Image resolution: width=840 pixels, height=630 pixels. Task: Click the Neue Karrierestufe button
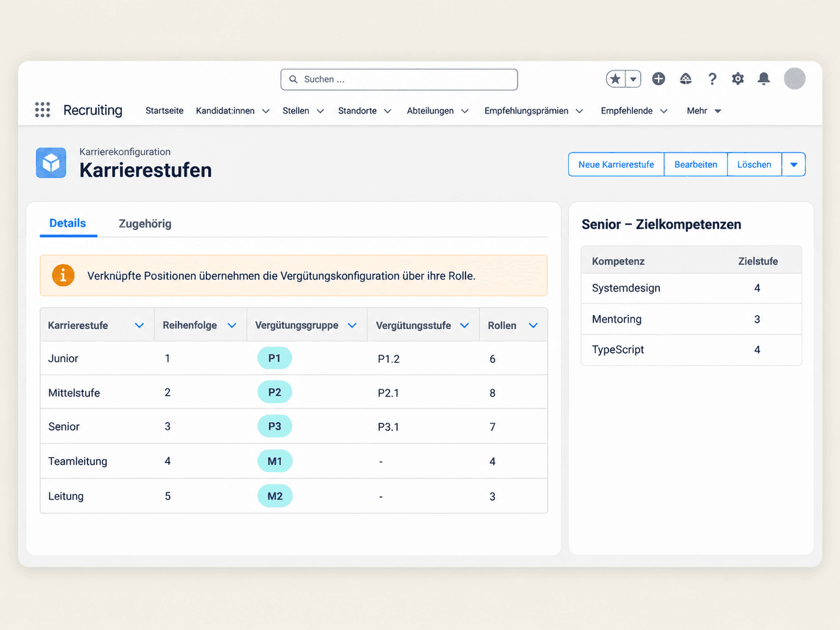(616, 164)
